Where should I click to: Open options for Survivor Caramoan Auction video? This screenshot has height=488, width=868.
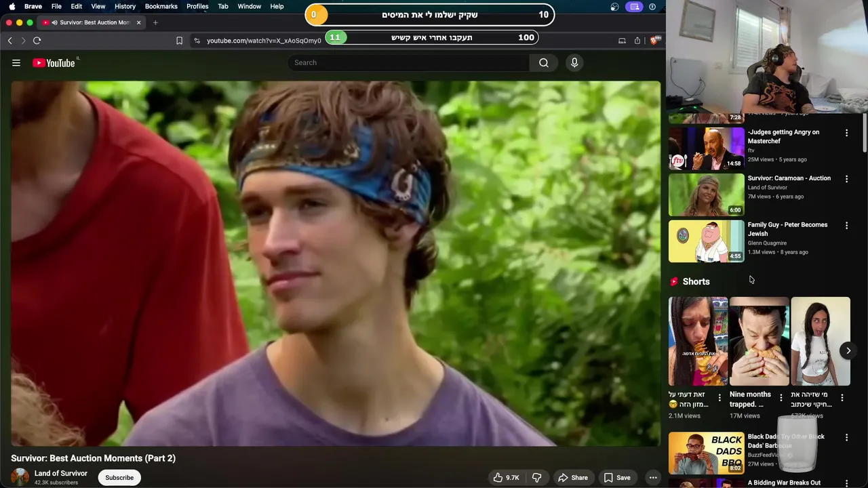click(846, 179)
